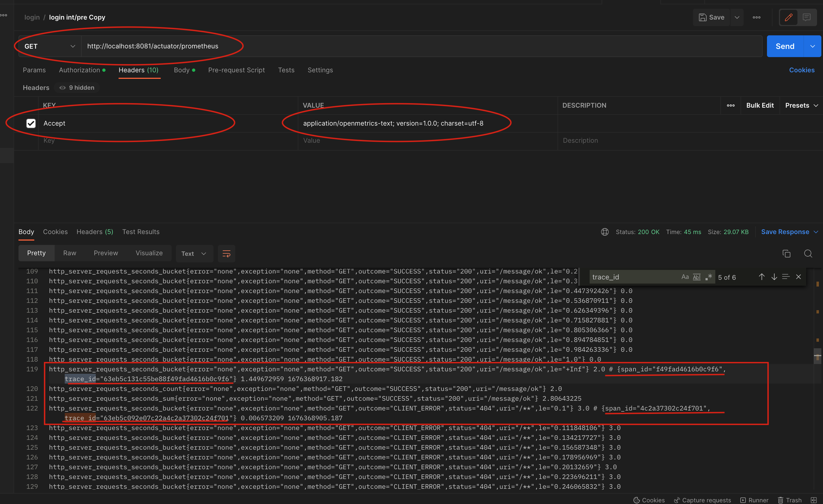Open the Presets dropdown

coord(801,105)
